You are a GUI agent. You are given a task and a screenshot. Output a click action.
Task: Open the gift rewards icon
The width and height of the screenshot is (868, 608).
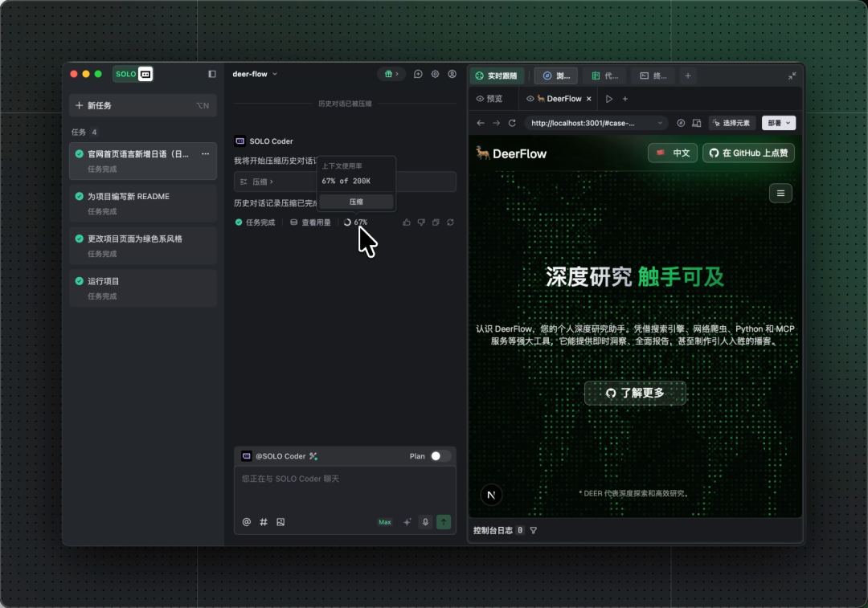pyautogui.click(x=391, y=74)
